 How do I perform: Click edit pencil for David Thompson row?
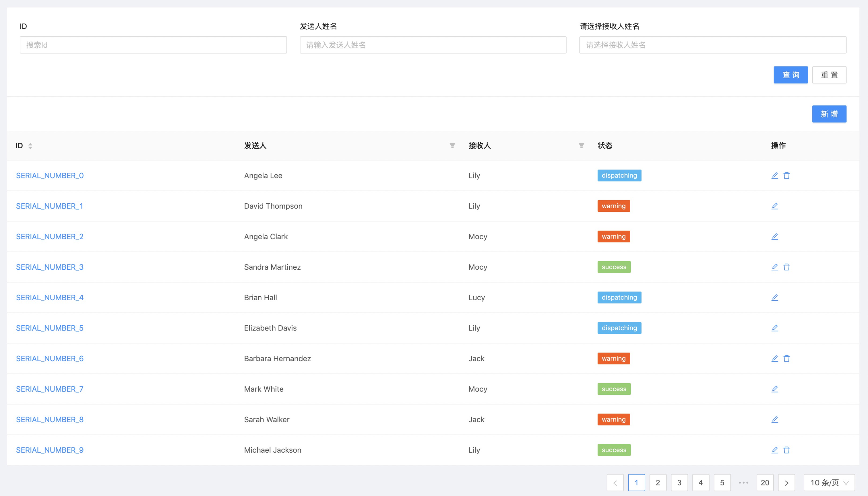[x=775, y=206]
